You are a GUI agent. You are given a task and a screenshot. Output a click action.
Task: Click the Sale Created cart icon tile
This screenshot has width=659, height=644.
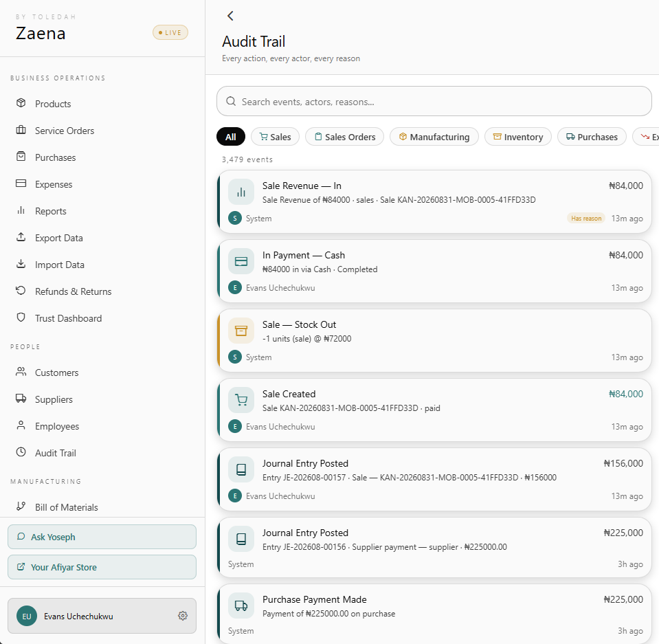(241, 400)
